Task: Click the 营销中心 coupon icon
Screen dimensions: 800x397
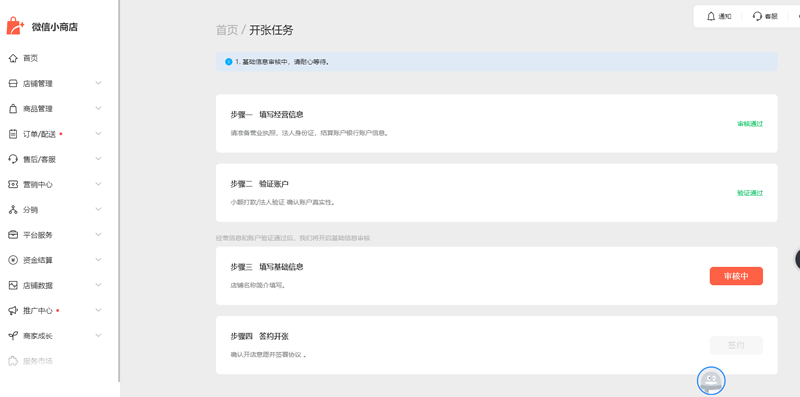Action: click(x=13, y=185)
